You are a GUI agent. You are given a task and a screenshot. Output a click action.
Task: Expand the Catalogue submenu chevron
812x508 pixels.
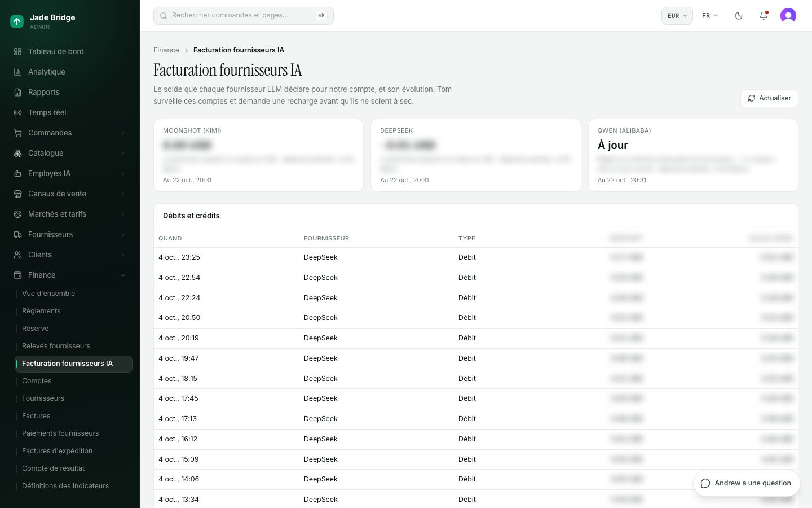point(123,154)
